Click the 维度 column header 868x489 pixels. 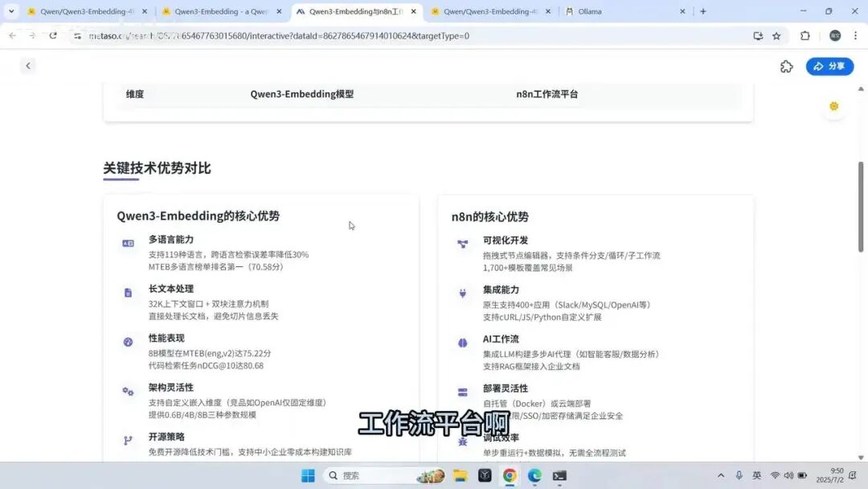click(134, 94)
